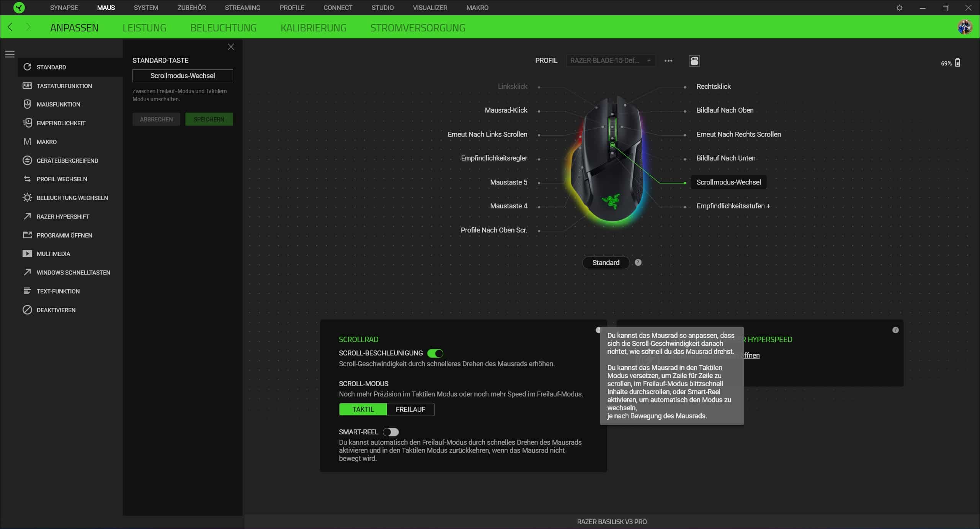Click the Deaktivieren circle-slash icon
This screenshot has height=529, width=980.
tap(27, 310)
